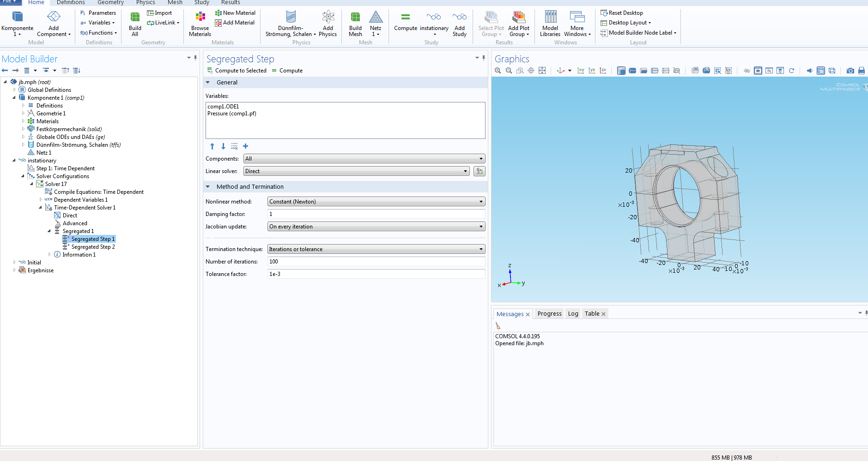Switch to the xy view
Image resolution: width=868 pixels, height=461 pixels.
581,71
